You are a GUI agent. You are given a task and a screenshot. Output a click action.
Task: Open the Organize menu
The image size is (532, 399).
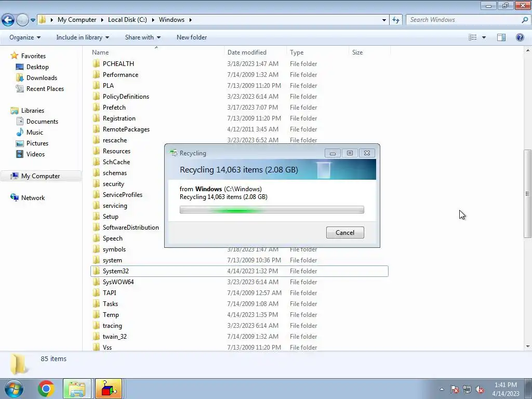25,37
